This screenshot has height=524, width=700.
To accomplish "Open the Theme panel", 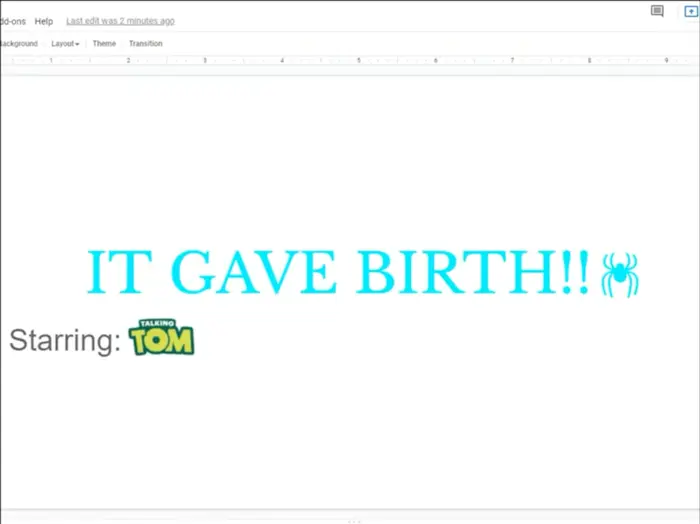I will pyautogui.click(x=104, y=43).
